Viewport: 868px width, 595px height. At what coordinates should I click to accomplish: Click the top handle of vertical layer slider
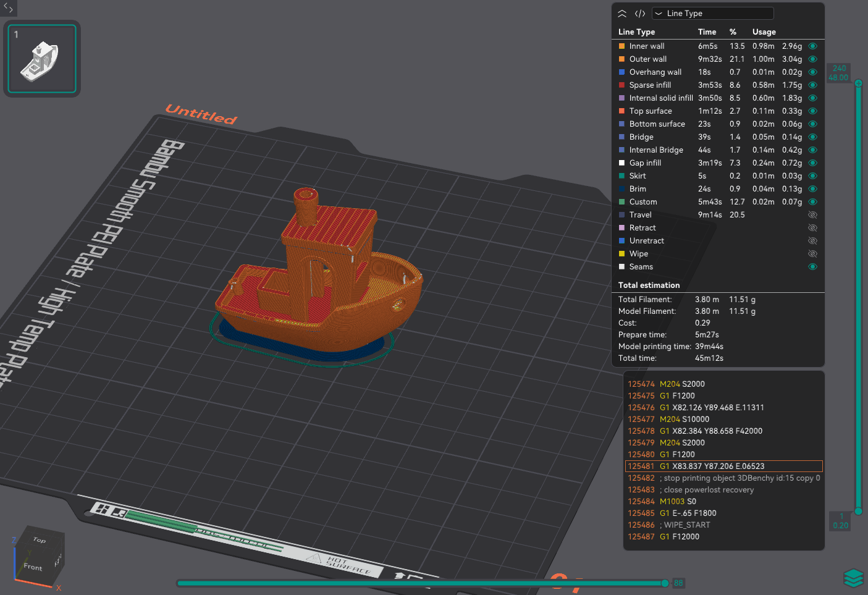pyautogui.click(x=859, y=83)
